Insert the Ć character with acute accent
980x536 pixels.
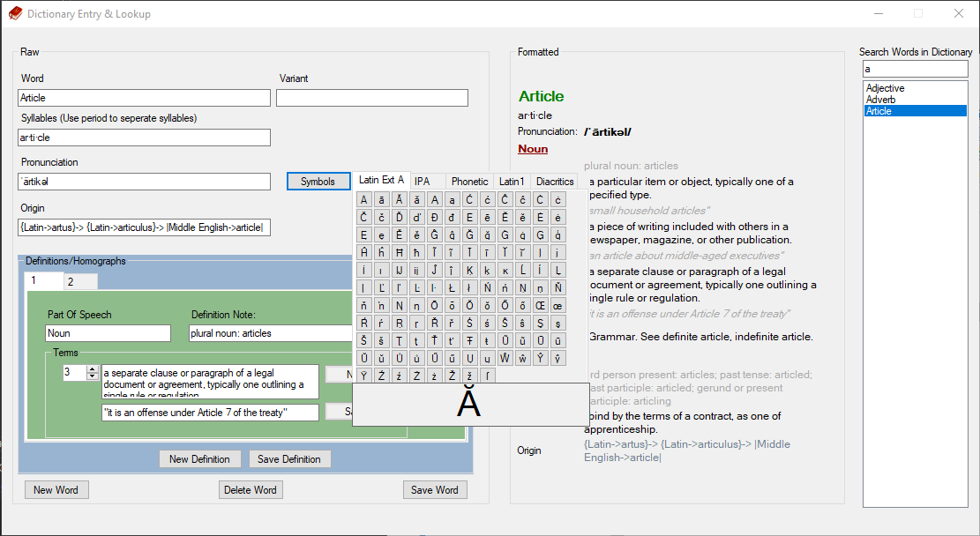(468, 199)
